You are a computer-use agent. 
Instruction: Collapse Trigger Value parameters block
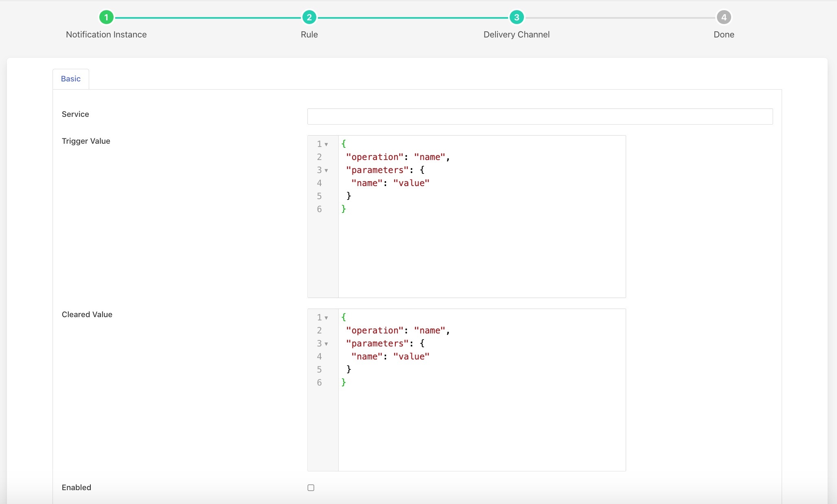click(x=328, y=170)
